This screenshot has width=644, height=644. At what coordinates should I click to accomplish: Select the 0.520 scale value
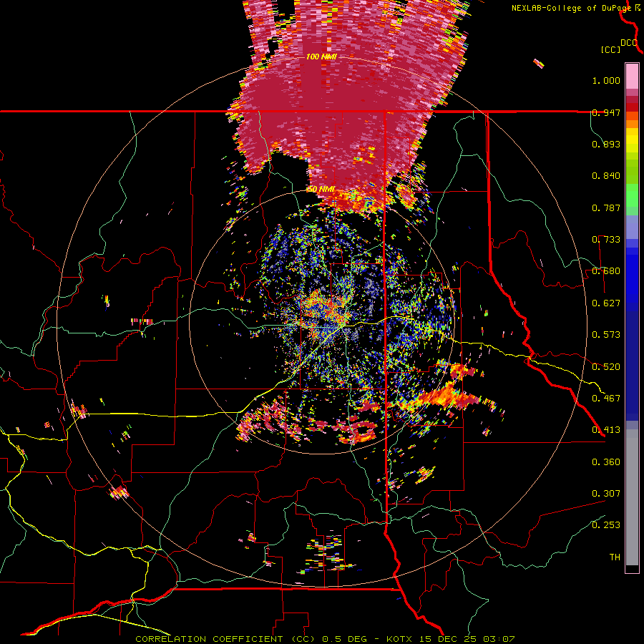point(606,367)
